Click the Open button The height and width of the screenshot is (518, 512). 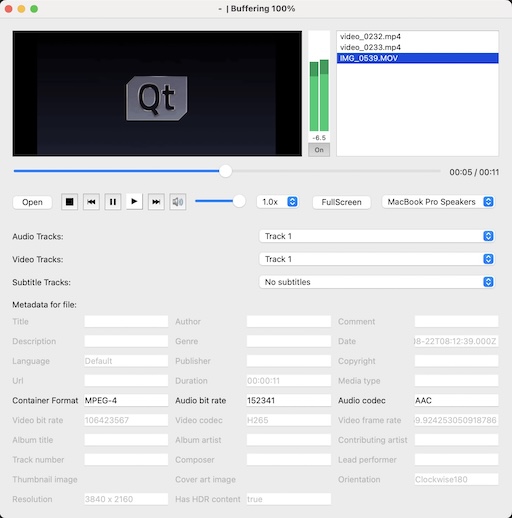click(x=32, y=202)
